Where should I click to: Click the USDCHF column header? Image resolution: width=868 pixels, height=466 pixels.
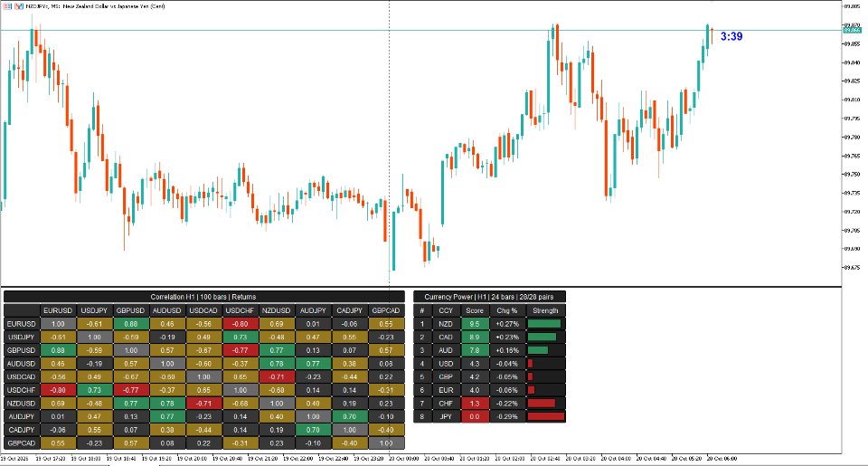[240, 310]
